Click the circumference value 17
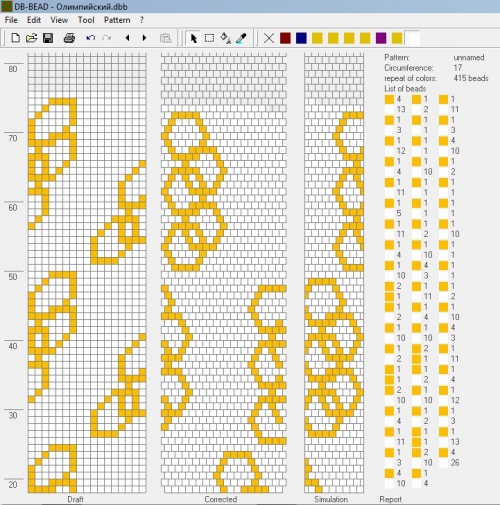The height and width of the screenshot is (505, 500). point(458,68)
